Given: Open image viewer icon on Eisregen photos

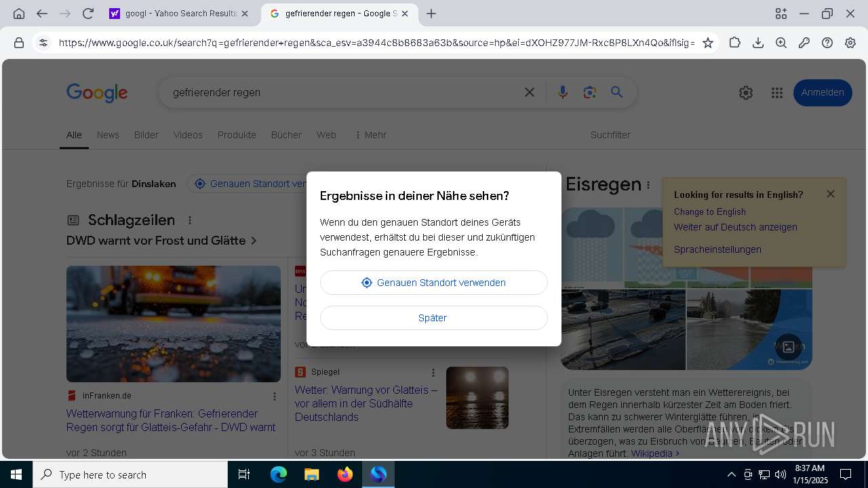Looking at the screenshot, I should [x=789, y=347].
